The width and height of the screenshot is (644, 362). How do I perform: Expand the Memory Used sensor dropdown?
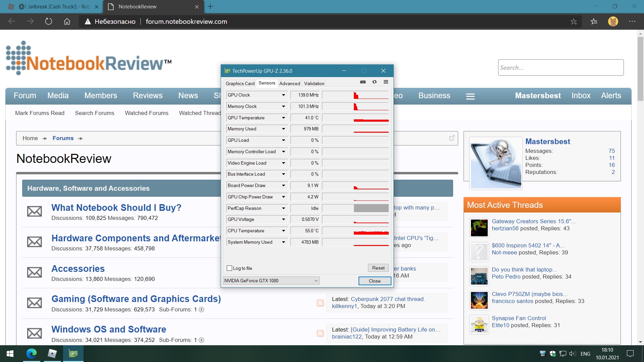[x=283, y=129]
